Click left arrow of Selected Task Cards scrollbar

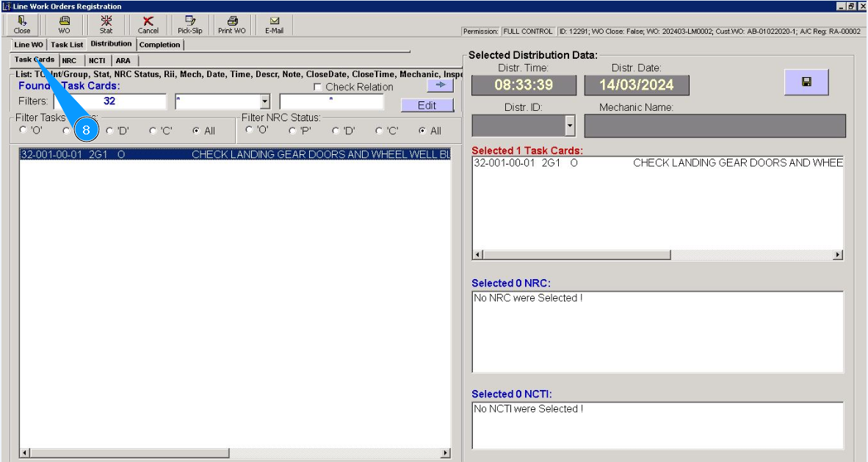pos(478,255)
